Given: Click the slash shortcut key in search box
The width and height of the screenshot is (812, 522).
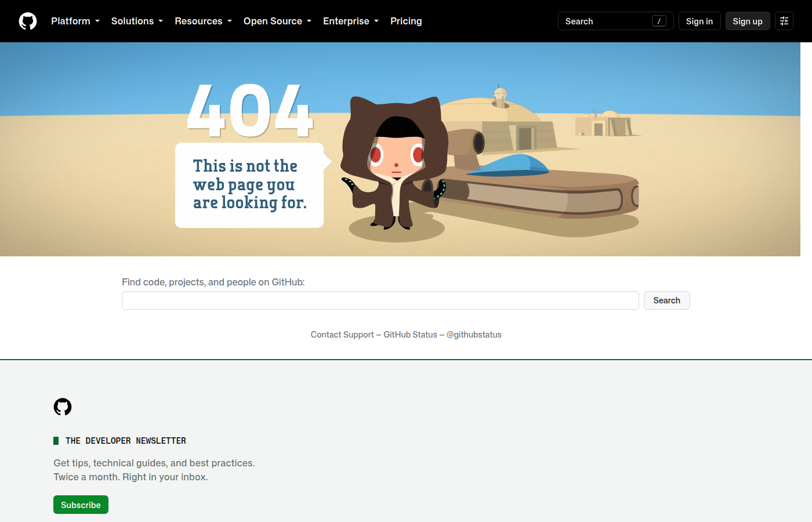Looking at the screenshot, I should (659, 21).
